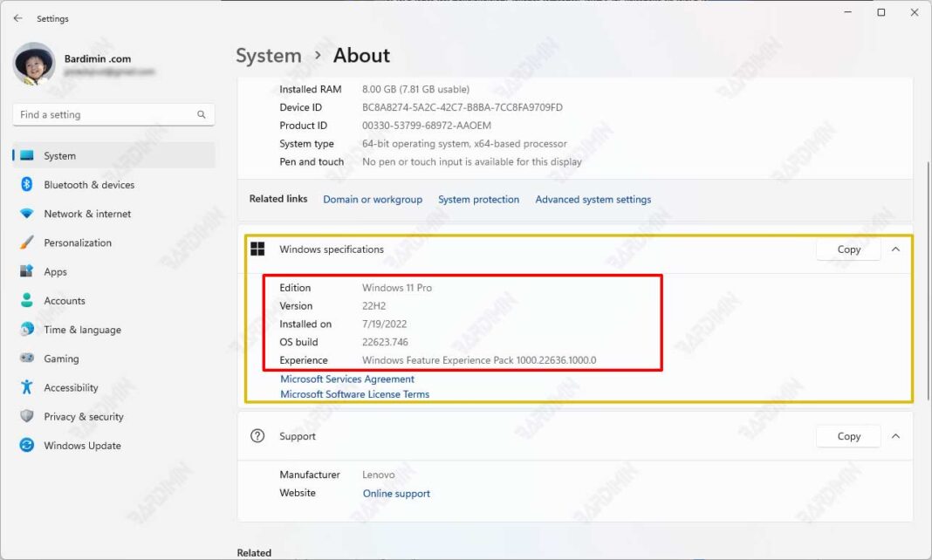Open the Apps settings category
Viewport: 932px width, 560px height.
click(x=55, y=272)
